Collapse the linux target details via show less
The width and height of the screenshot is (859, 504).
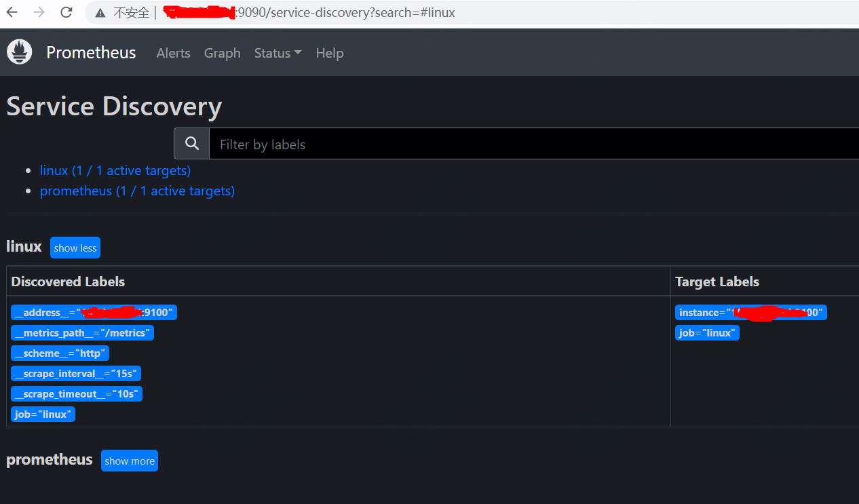(75, 248)
